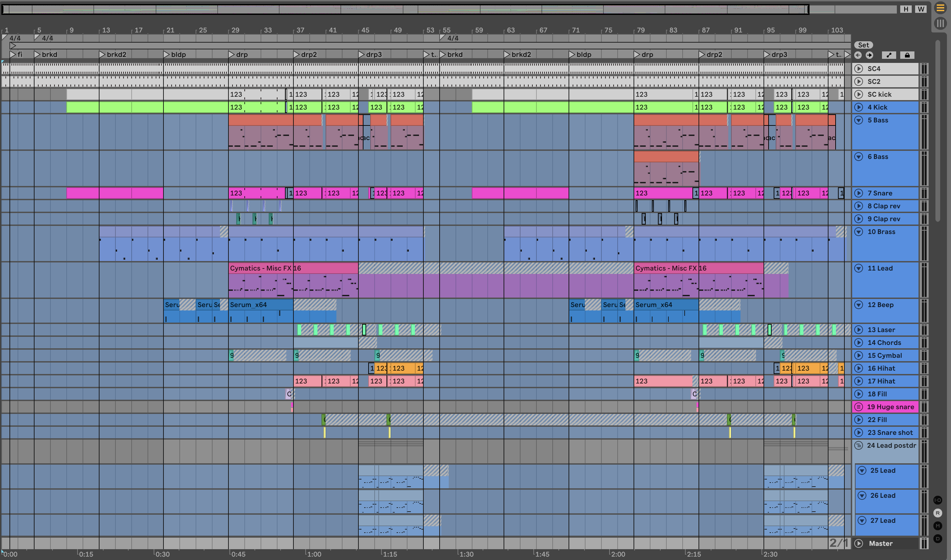Click the 2/1 grid zoom indicator
The width and height of the screenshot is (951, 560).
click(x=838, y=543)
